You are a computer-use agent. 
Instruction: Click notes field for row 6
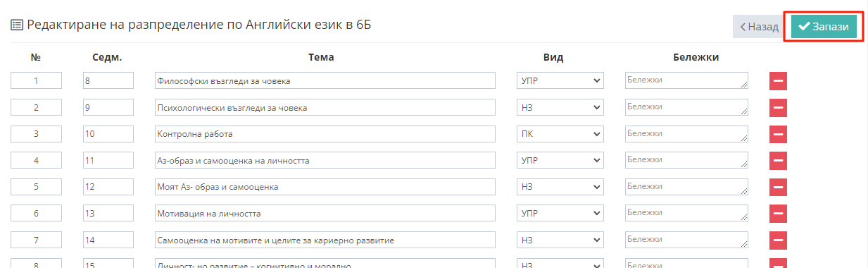[686, 214]
